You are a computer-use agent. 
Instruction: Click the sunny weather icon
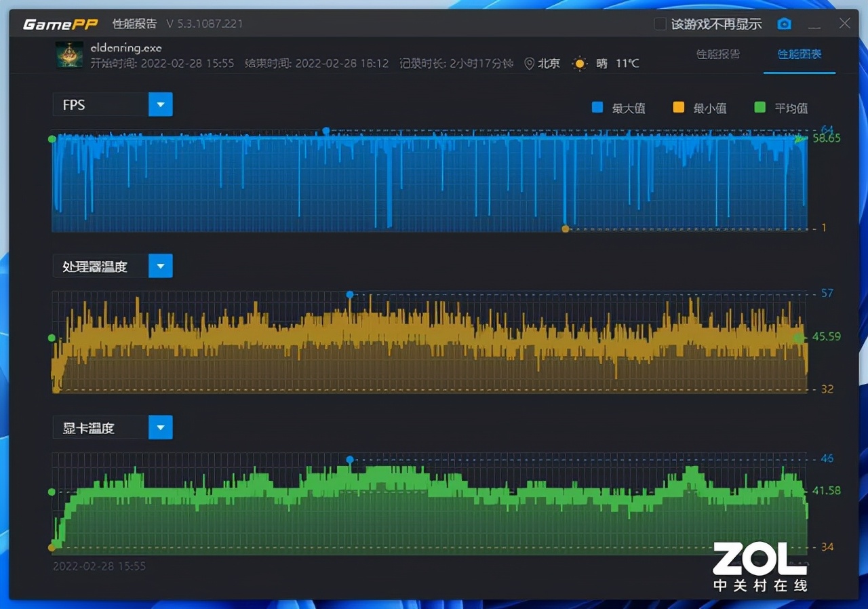click(x=579, y=64)
